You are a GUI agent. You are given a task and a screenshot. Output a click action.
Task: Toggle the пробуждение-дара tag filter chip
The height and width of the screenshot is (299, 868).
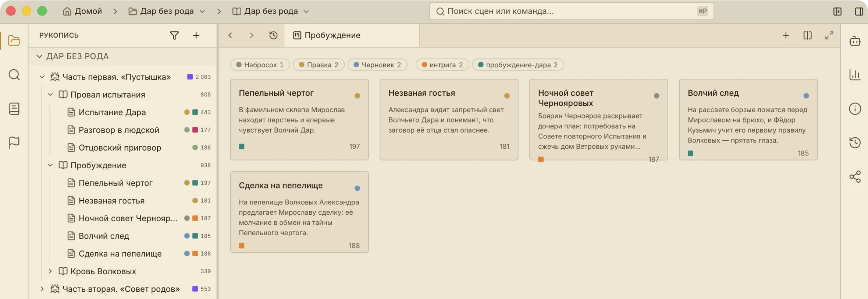coord(518,65)
